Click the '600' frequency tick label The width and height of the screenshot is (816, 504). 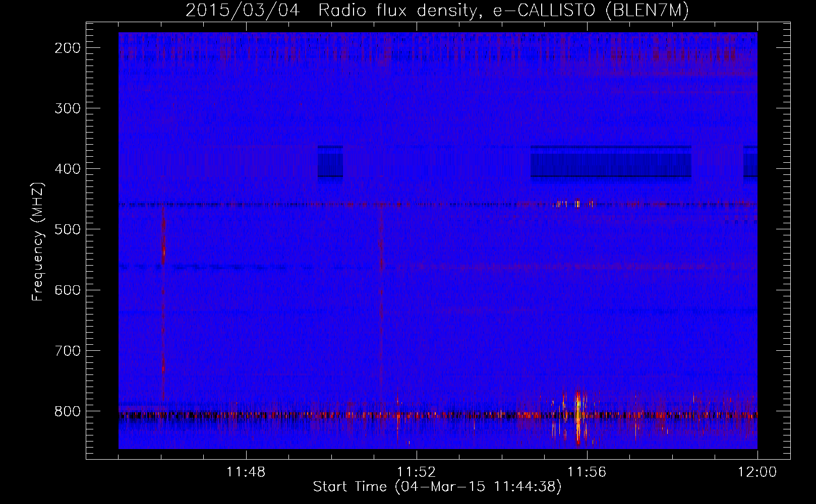67,290
